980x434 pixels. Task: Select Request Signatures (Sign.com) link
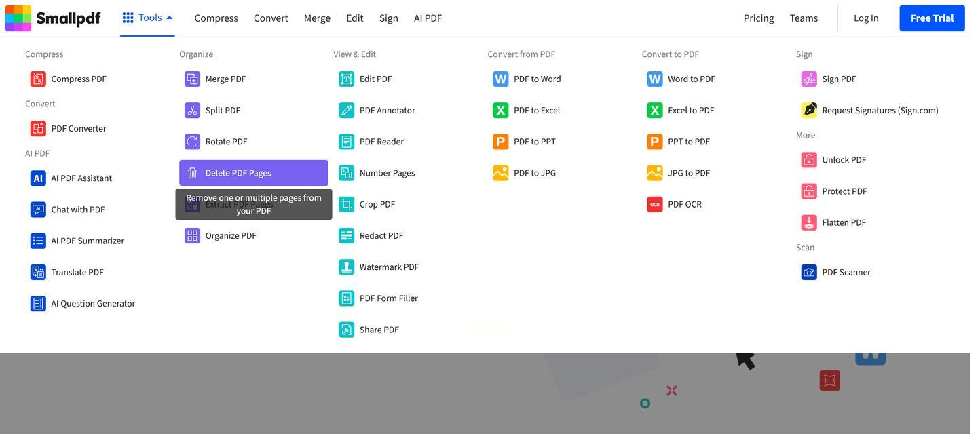point(880,110)
